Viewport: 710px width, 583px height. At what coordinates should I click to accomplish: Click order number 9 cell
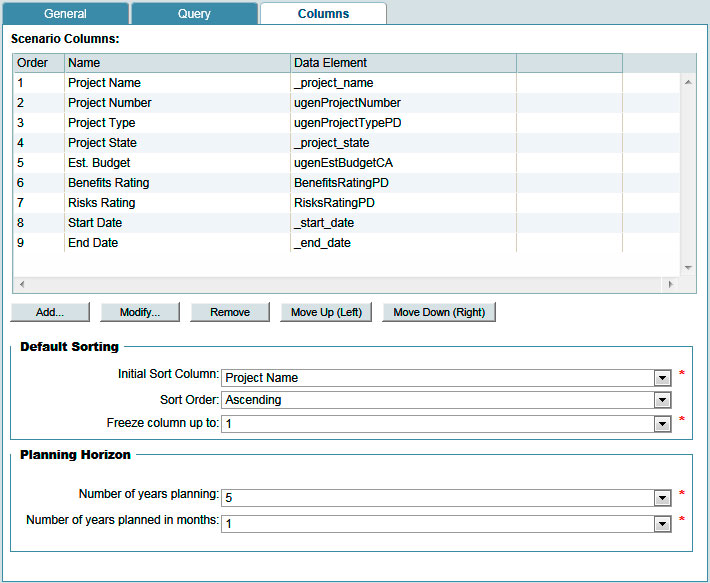click(39, 243)
